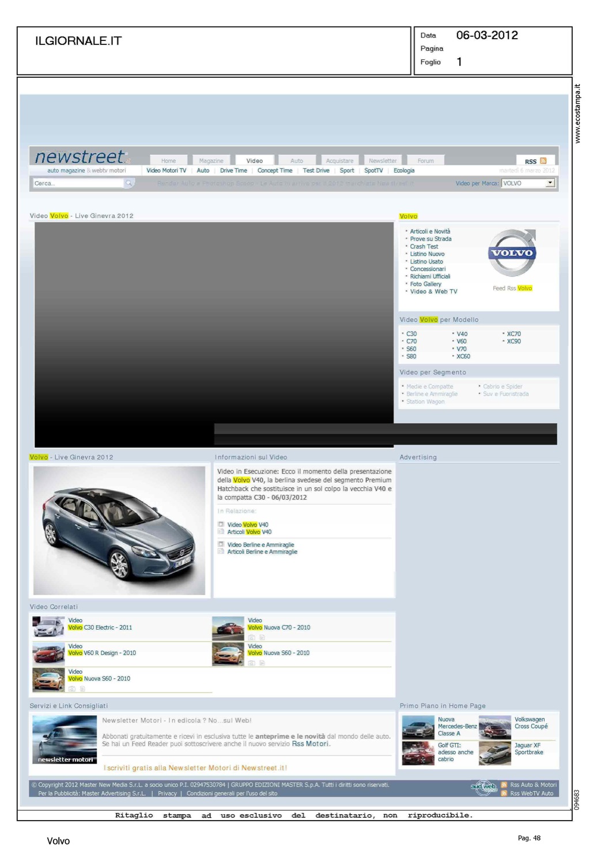Click the large Volvo V40 photo
This screenshot has width=616, height=865.
(119, 531)
